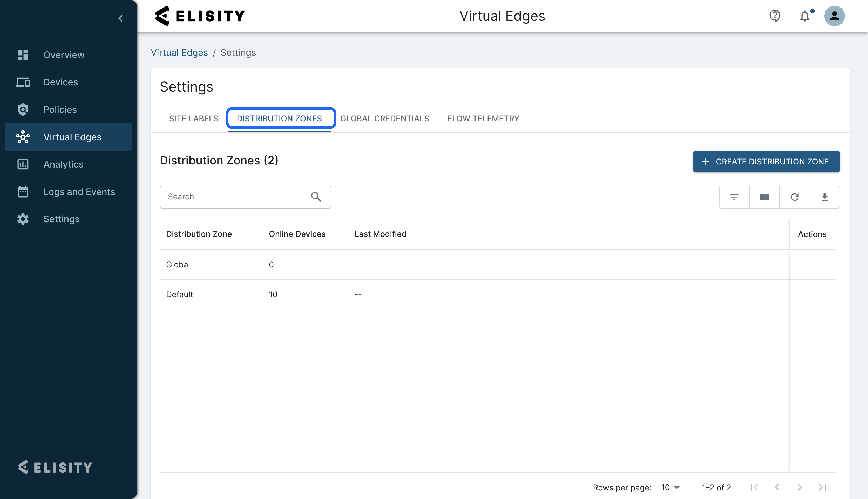Click the Actions column header
The image size is (868, 499).
point(812,234)
